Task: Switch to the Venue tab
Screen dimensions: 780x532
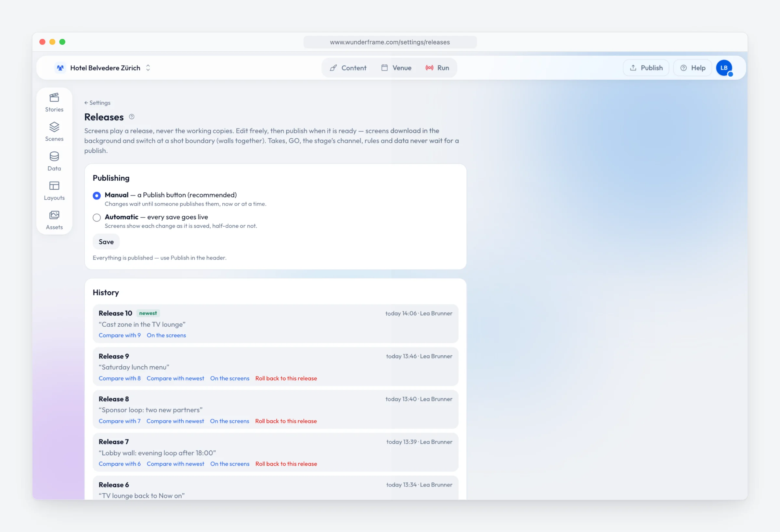Action: (396, 68)
